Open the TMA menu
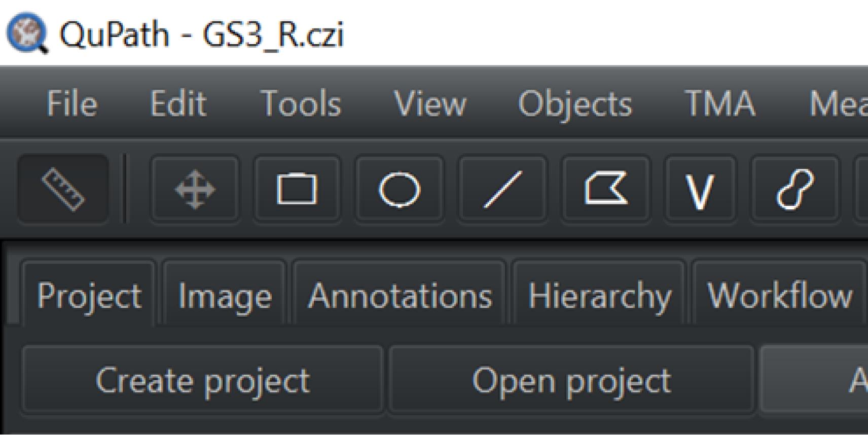This screenshot has height=435, width=868. point(720,103)
